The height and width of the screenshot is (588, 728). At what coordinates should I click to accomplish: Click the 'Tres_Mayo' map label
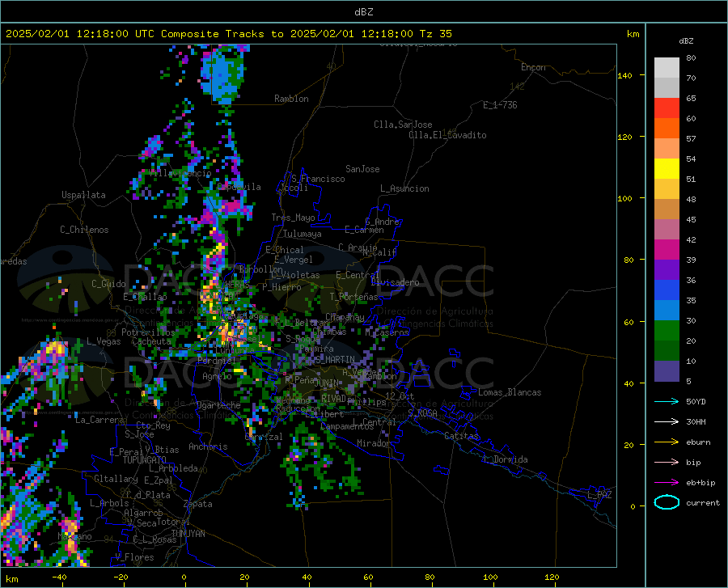[293, 218]
